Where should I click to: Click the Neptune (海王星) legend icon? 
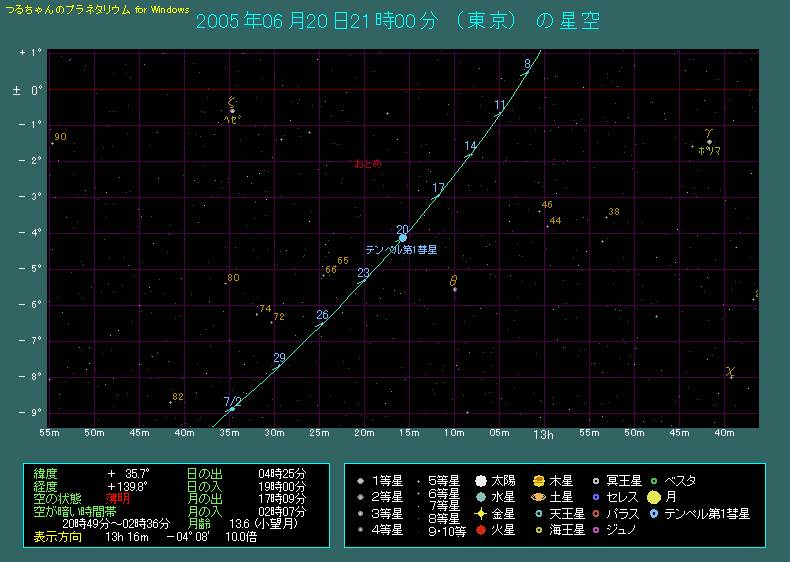click(x=539, y=529)
